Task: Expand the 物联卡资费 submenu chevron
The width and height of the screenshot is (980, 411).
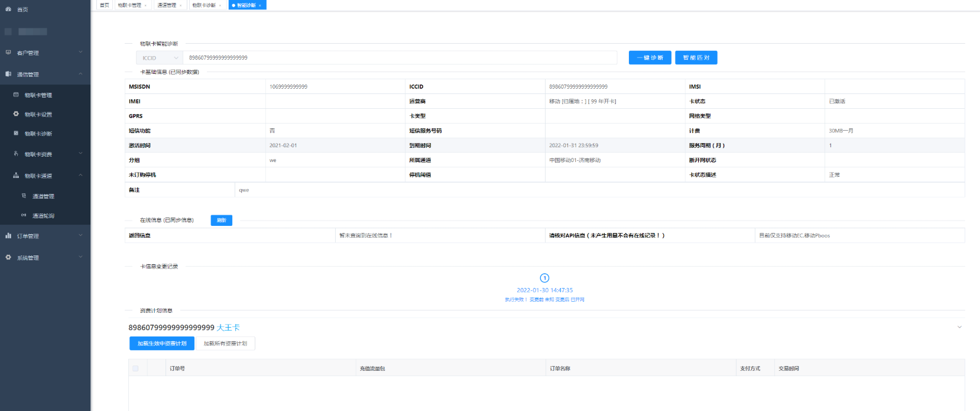Action: click(80, 153)
